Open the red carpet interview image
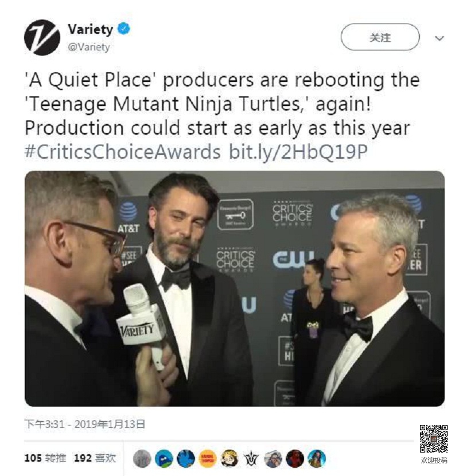 (x=234, y=288)
